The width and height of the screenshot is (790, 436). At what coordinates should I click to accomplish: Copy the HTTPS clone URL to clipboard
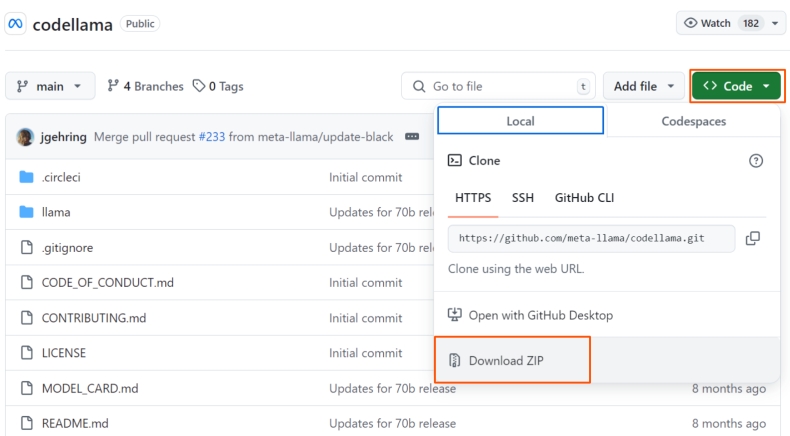(753, 238)
